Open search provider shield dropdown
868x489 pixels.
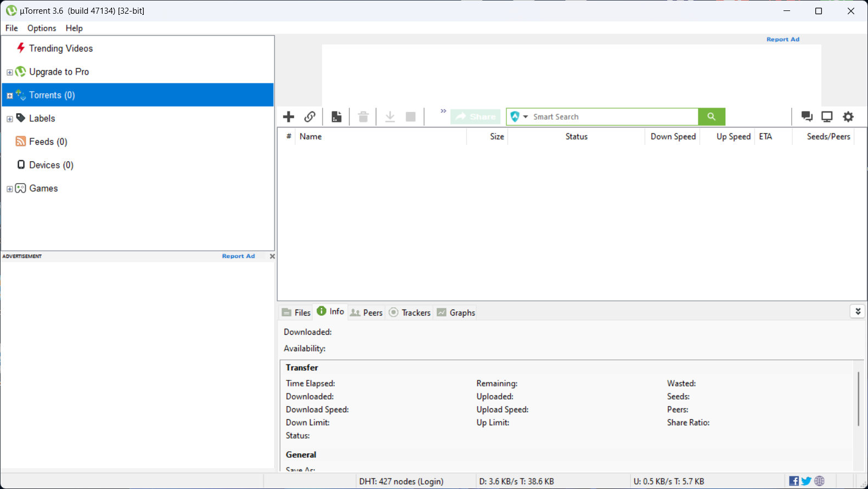click(518, 117)
